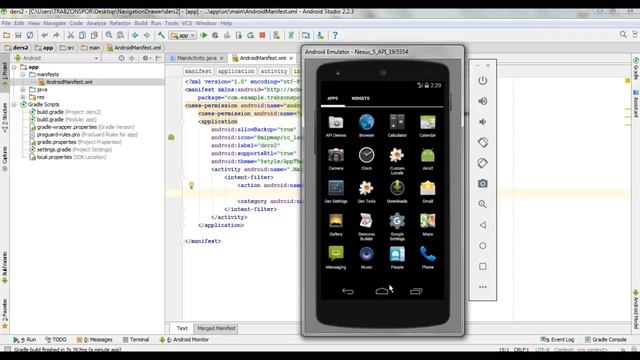Raise volume in emulator side panel
640x360 pixels.
point(482,101)
